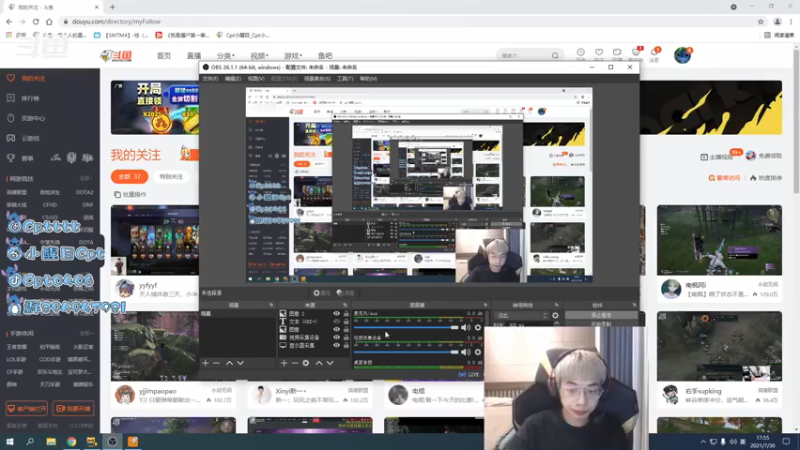Open source properties gear in Sources toolbar

[306, 363]
